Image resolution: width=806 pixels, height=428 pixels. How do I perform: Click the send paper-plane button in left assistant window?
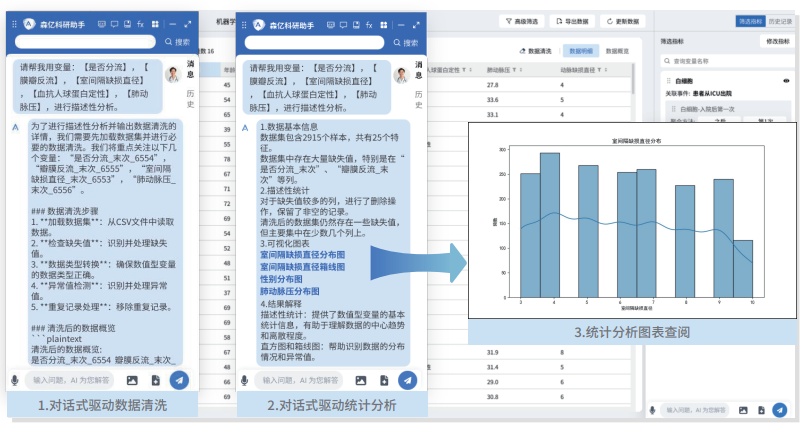(x=179, y=380)
